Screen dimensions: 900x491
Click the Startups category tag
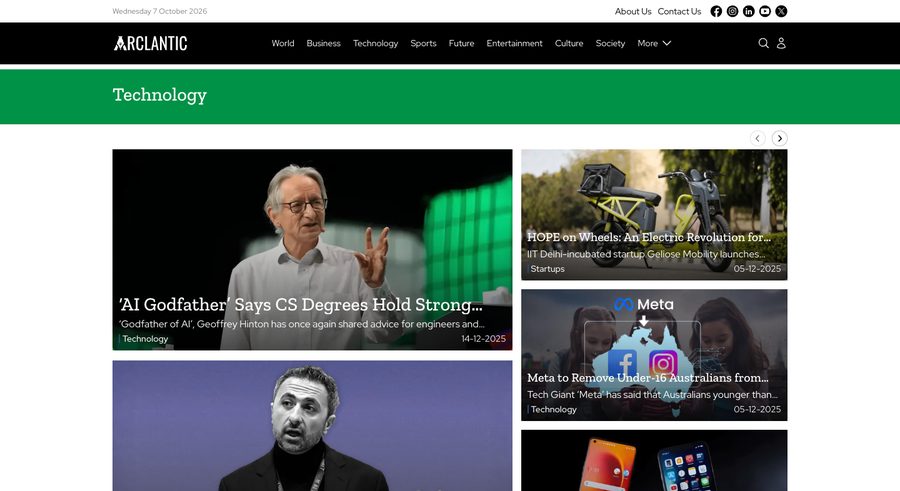click(548, 269)
